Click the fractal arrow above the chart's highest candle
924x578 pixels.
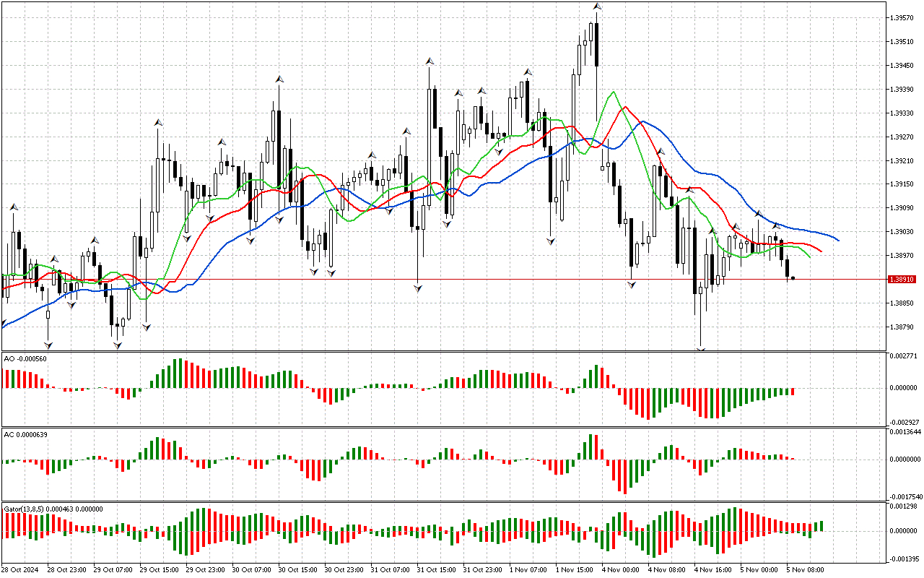point(598,7)
